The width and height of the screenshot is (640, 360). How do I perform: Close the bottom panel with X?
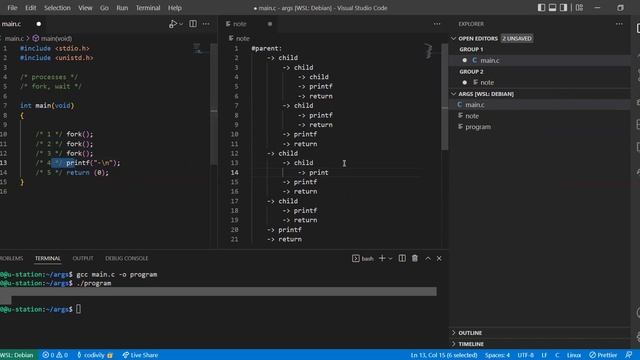(439, 258)
